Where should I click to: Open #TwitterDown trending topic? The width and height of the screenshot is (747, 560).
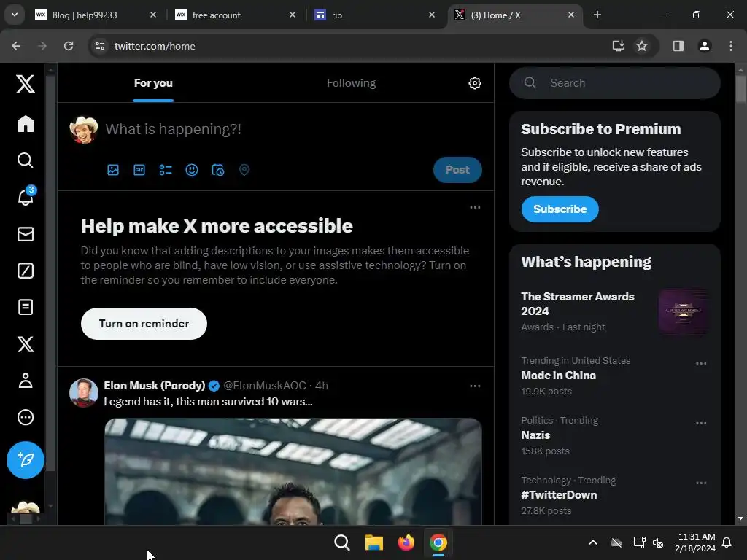tap(614, 495)
